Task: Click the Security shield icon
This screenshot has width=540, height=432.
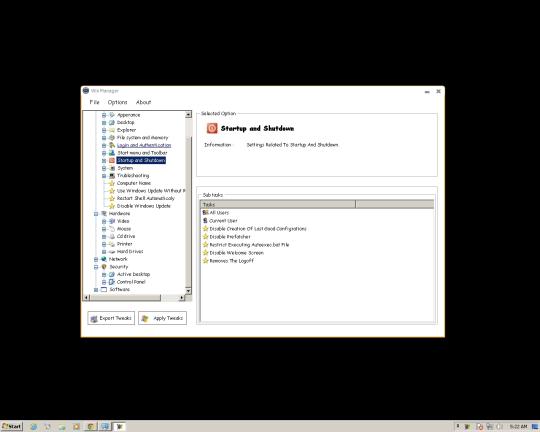Action: [104, 266]
